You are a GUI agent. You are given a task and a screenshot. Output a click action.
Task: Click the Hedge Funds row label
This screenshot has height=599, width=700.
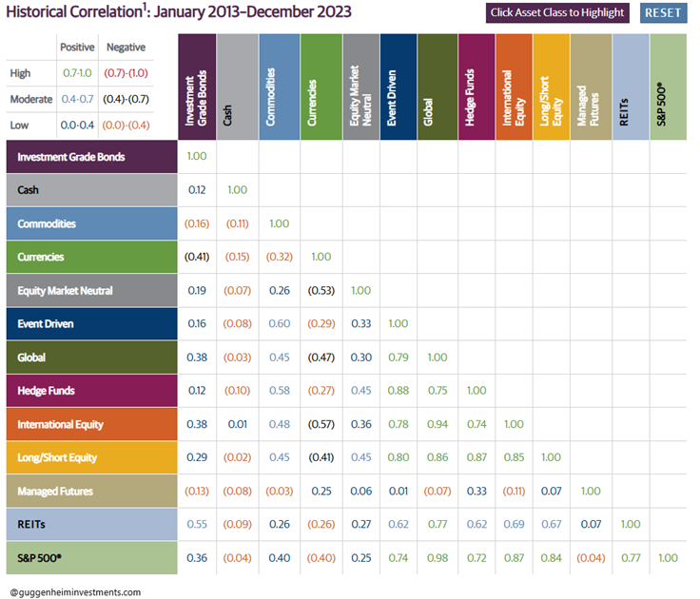(x=91, y=391)
